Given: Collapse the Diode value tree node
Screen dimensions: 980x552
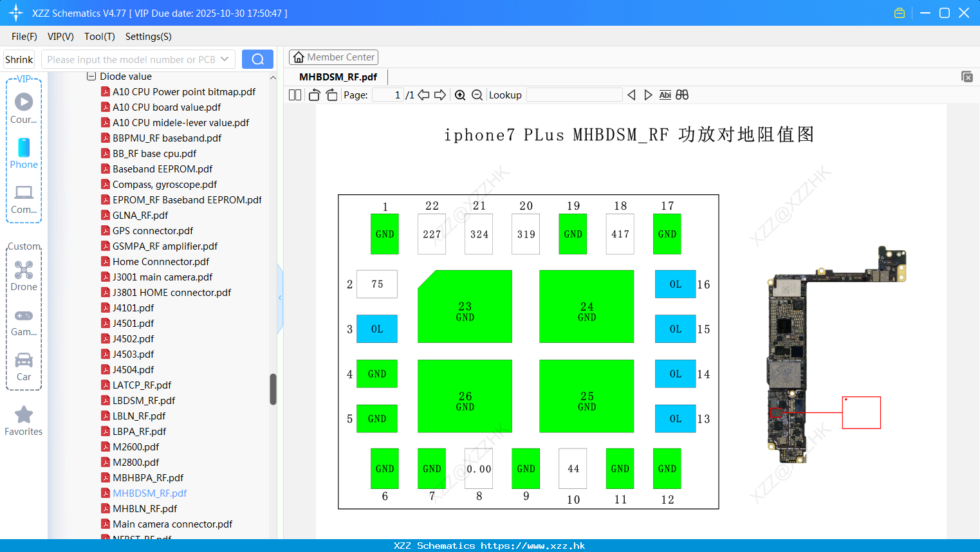Looking at the screenshot, I should [x=91, y=77].
